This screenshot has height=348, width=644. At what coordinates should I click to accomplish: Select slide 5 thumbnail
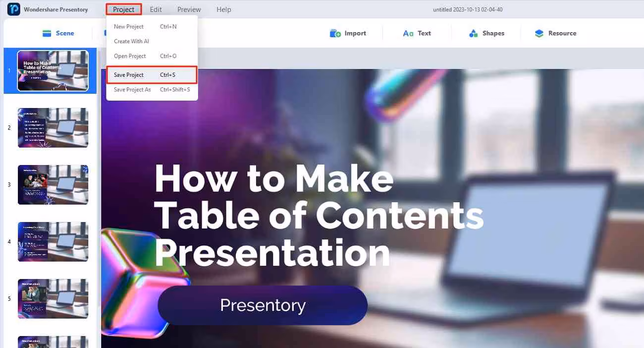click(x=53, y=299)
